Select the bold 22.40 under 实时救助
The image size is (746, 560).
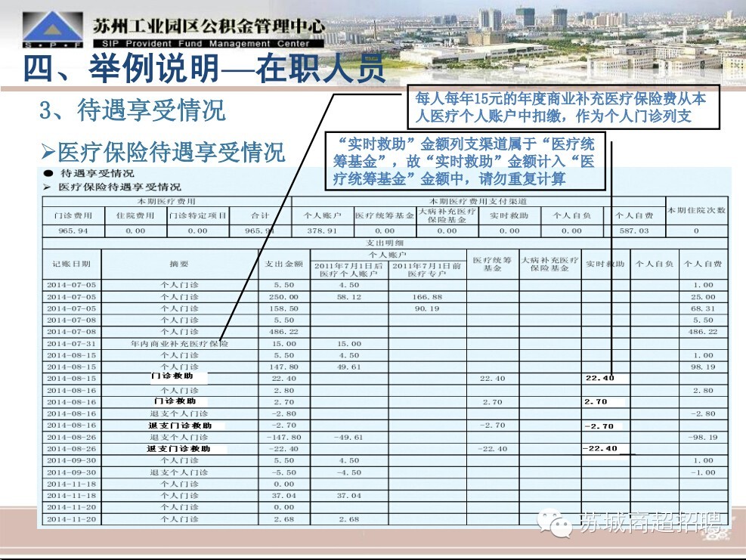tap(600, 379)
